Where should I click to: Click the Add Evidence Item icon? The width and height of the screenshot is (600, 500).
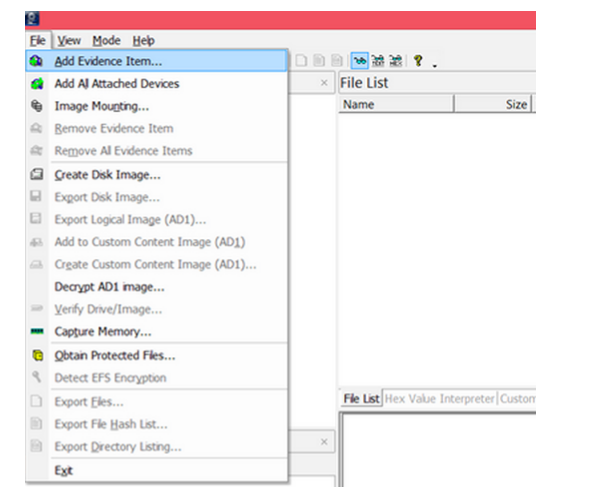pos(36,61)
